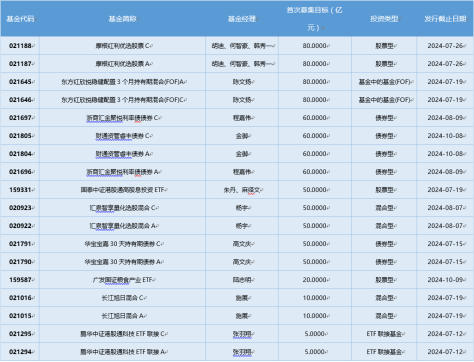
Task: Click fund name in the 021805 row
Action: tap(123, 136)
